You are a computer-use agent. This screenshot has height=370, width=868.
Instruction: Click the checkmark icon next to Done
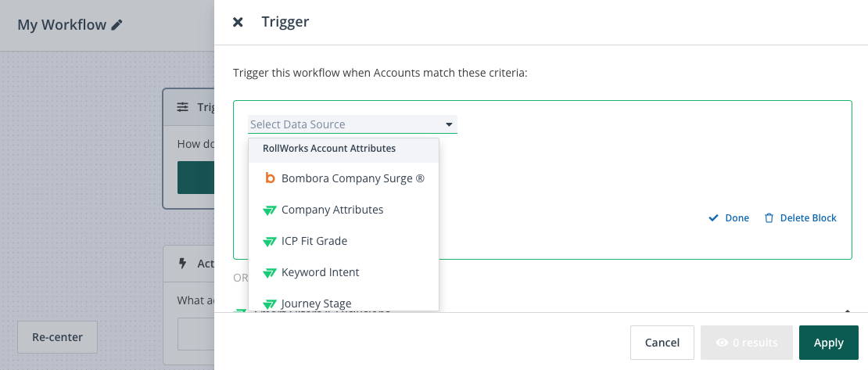point(713,217)
